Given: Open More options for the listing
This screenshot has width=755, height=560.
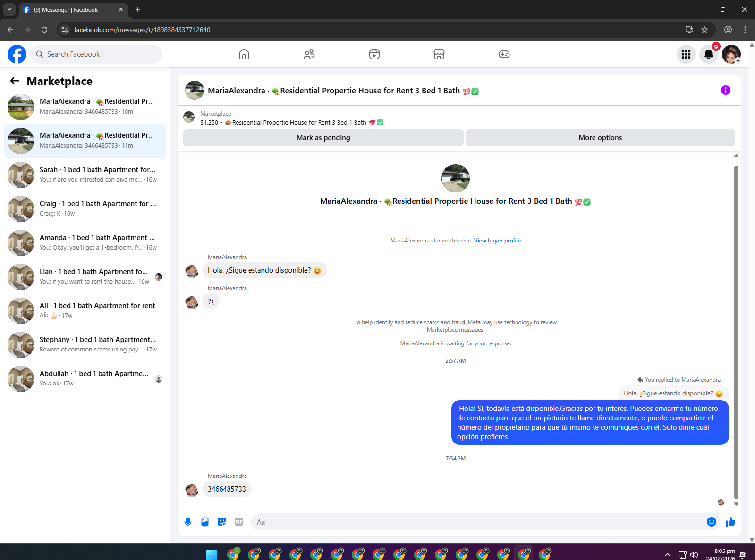Looking at the screenshot, I should [600, 138].
